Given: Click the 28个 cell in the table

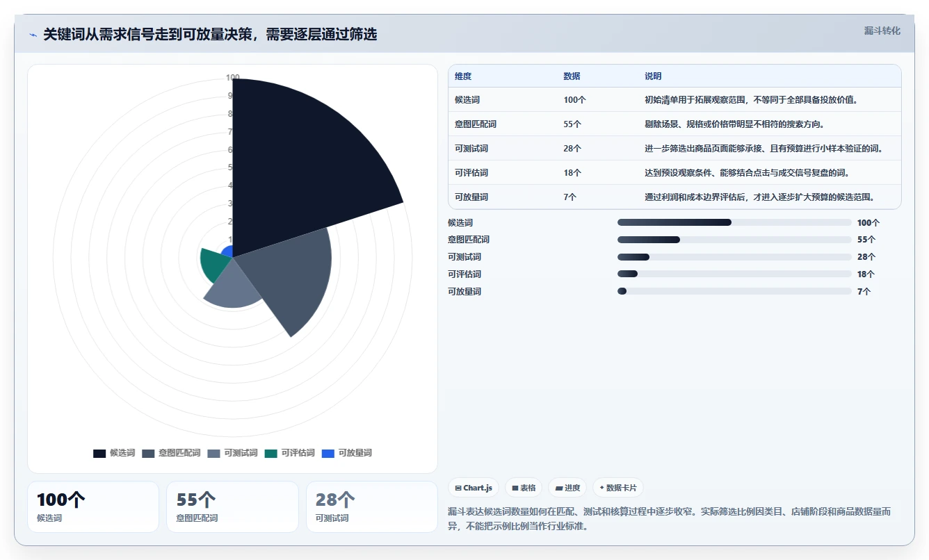Looking at the screenshot, I should [x=572, y=149].
